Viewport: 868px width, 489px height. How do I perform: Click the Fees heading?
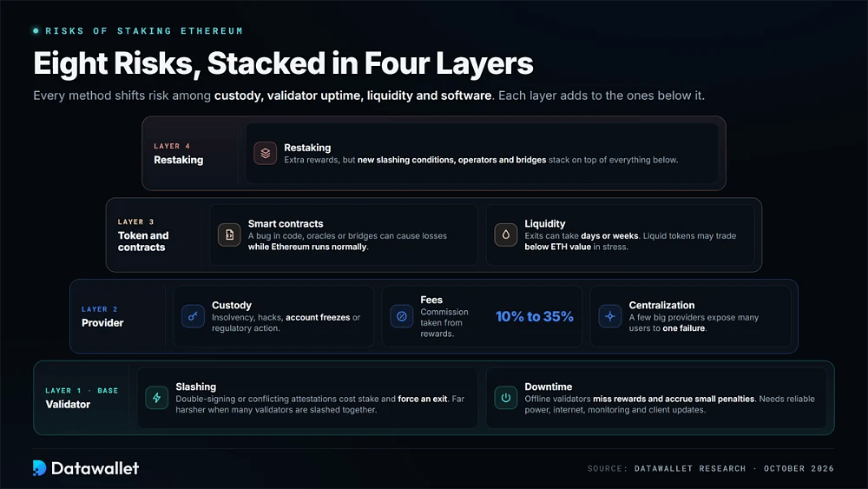point(431,300)
